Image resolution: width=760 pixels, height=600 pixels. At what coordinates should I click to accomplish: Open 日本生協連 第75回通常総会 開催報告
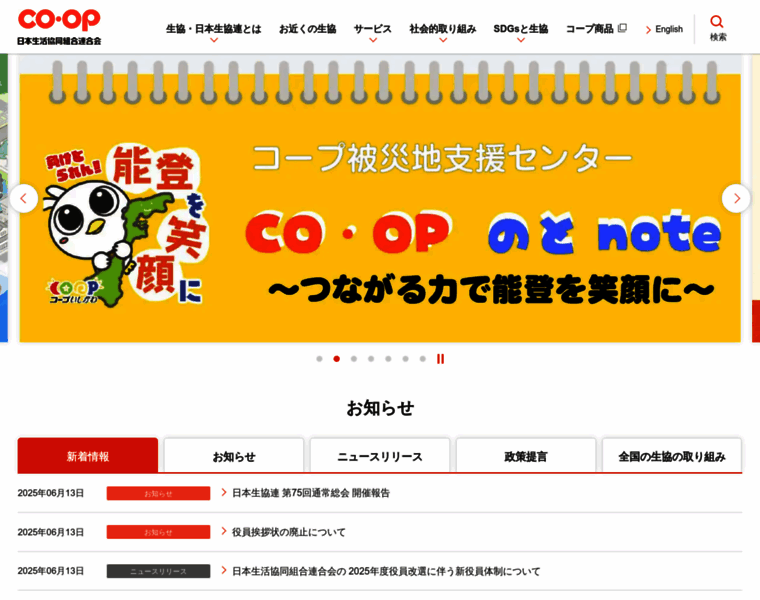tap(311, 493)
